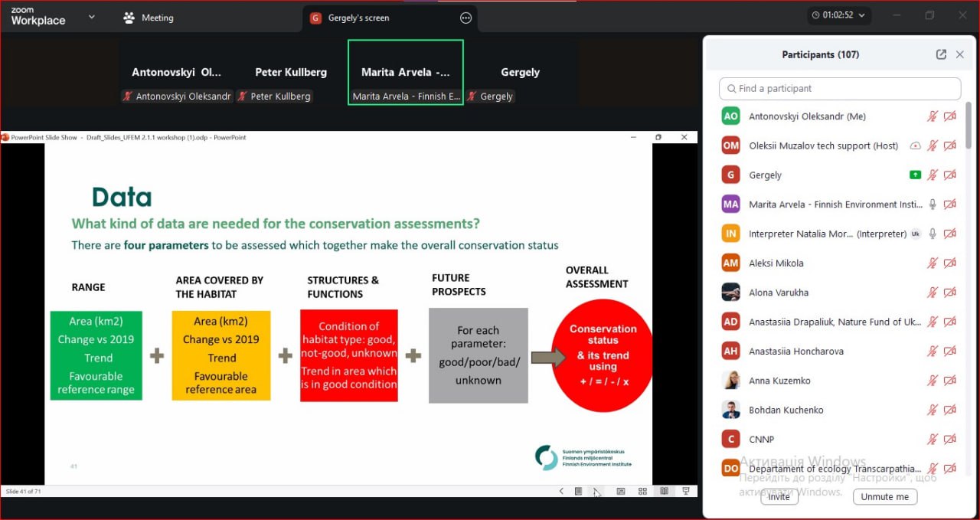The image size is (980, 520).
Task: Select Peter Kullberg video tile
Action: point(290,73)
